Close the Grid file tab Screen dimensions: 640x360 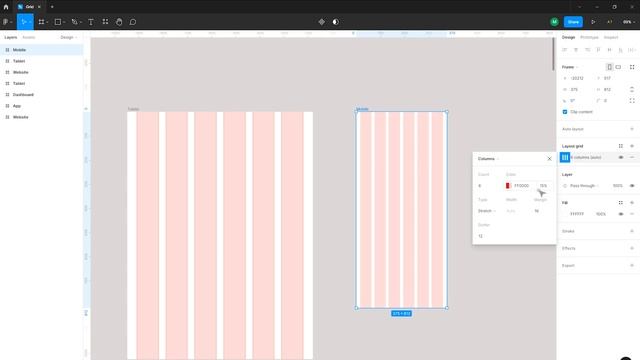coord(39,7)
